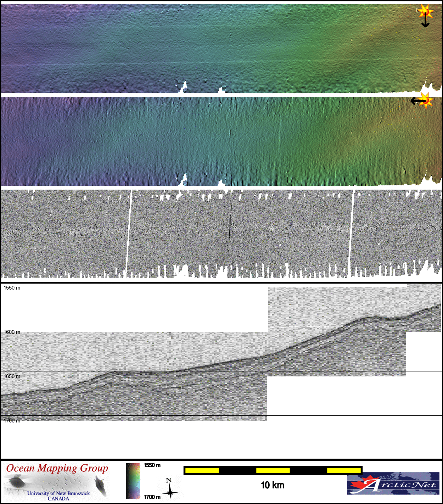
Task: Click the 1700 m color legend label
Action: point(152,497)
